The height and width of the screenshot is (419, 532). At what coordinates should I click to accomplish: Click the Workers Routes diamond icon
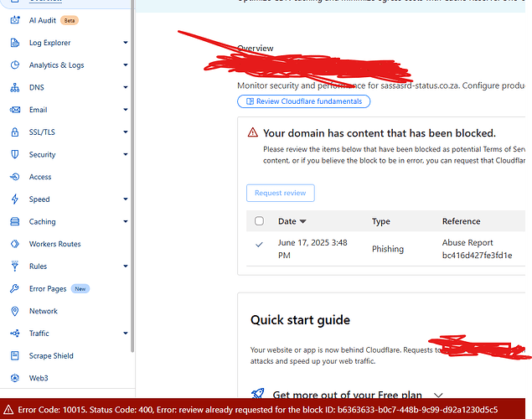15,244
